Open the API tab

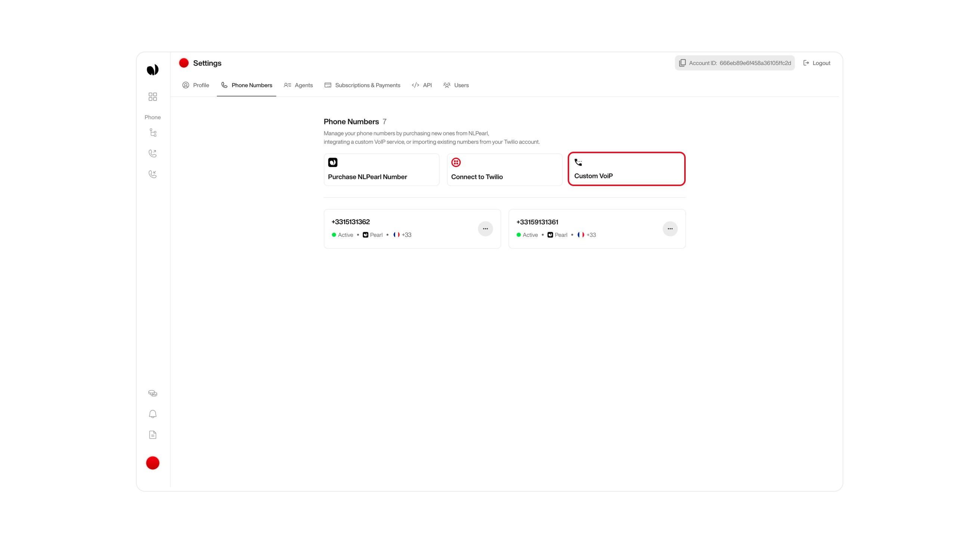pyautogui.click(x=427, y=85)
